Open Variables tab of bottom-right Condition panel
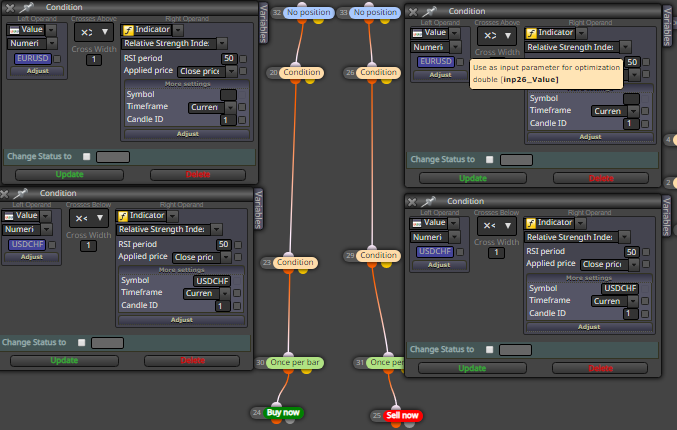This screenshot has height=430, width=677. pos(666,216)
